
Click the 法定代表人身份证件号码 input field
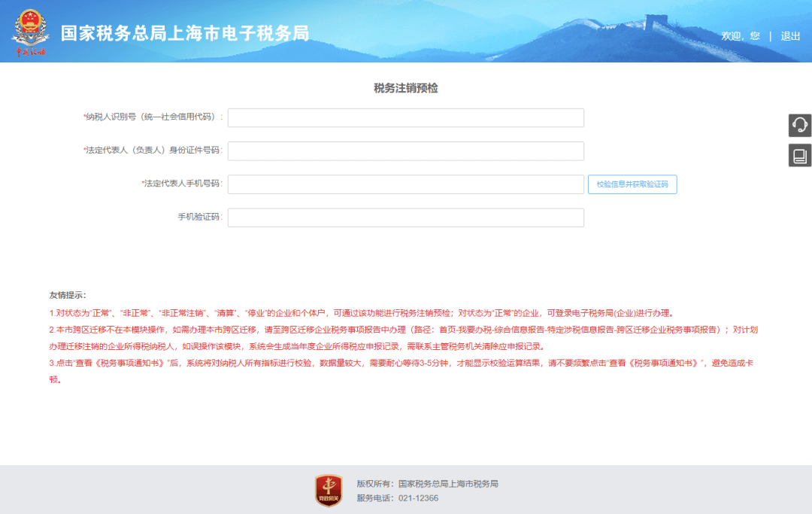406,151
